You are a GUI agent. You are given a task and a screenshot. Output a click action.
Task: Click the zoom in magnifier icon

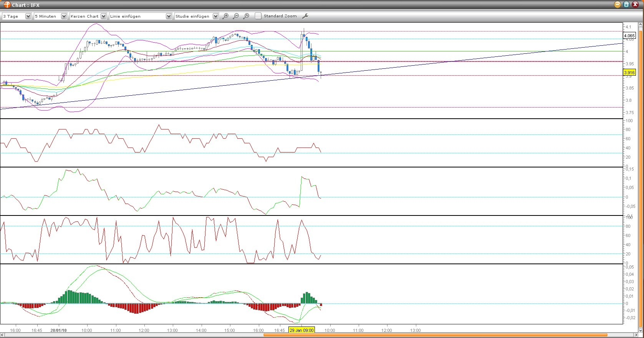[225, 16]
